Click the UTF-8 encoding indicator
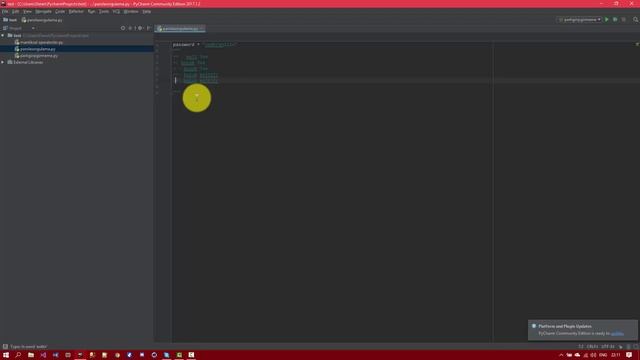Image resolution: width=640 pixels, height=360 pixels. pyautogui.click(x=608, y=347)
